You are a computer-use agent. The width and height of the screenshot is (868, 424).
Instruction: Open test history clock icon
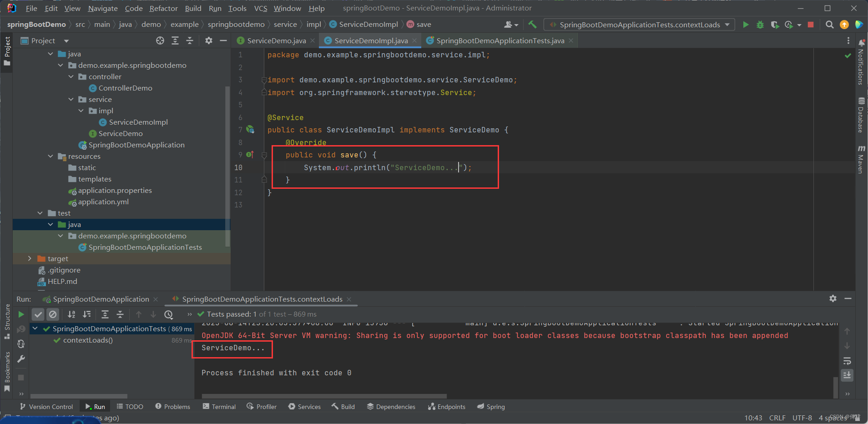click(x=169, y=314)
